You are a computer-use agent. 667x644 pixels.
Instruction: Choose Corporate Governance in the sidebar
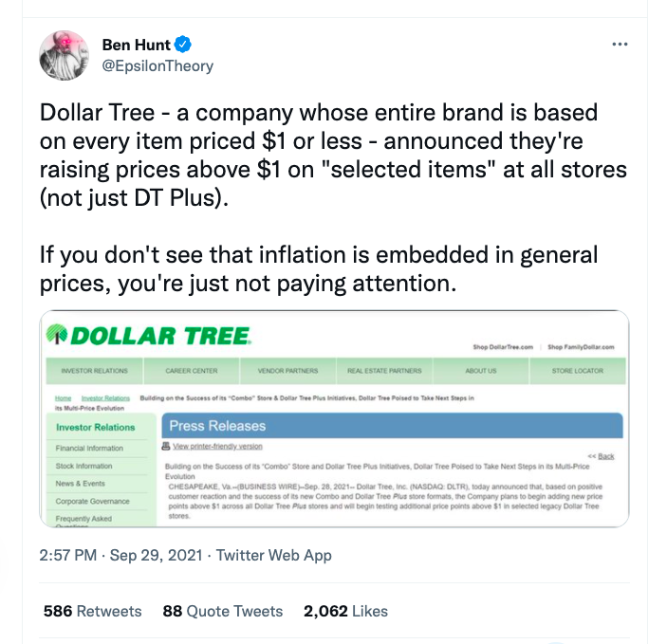click(x=92, y=501)
